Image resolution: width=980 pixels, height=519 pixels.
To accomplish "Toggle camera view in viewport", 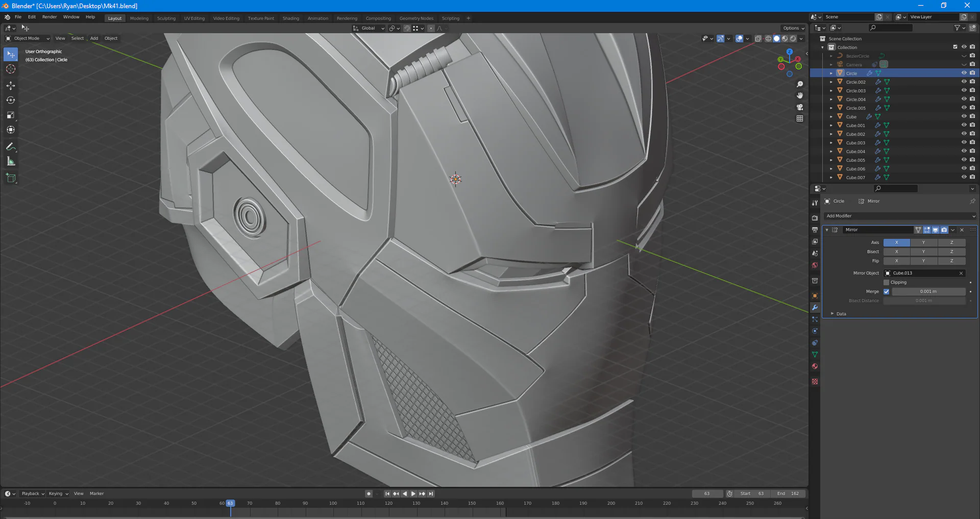I will [800, 107].
